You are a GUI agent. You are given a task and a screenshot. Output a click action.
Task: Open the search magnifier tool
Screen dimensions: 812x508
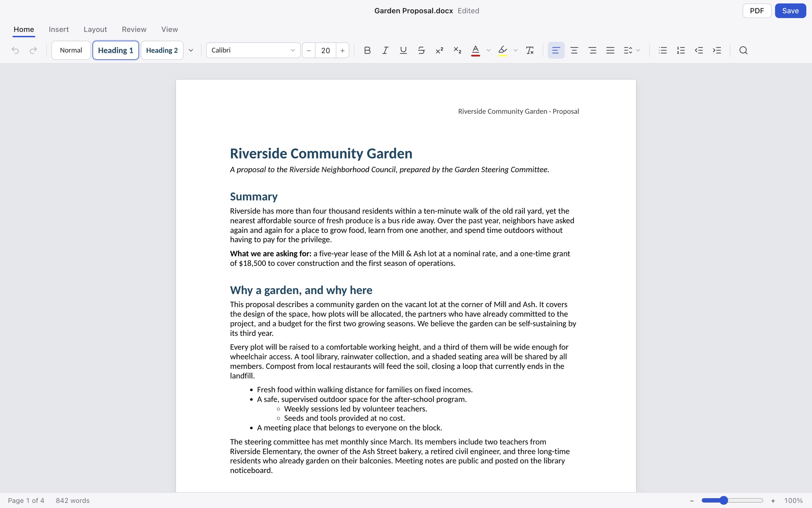pyautogui.click(x=743, y=50)
